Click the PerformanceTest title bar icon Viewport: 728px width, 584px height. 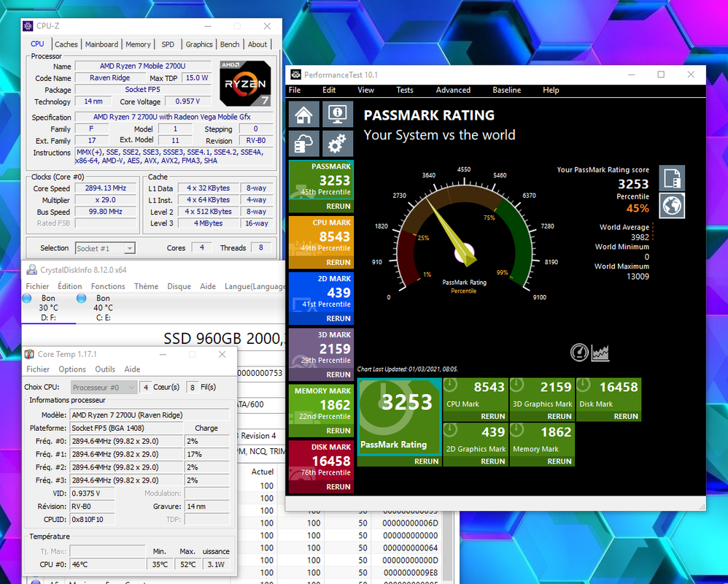tap(295, 74)
